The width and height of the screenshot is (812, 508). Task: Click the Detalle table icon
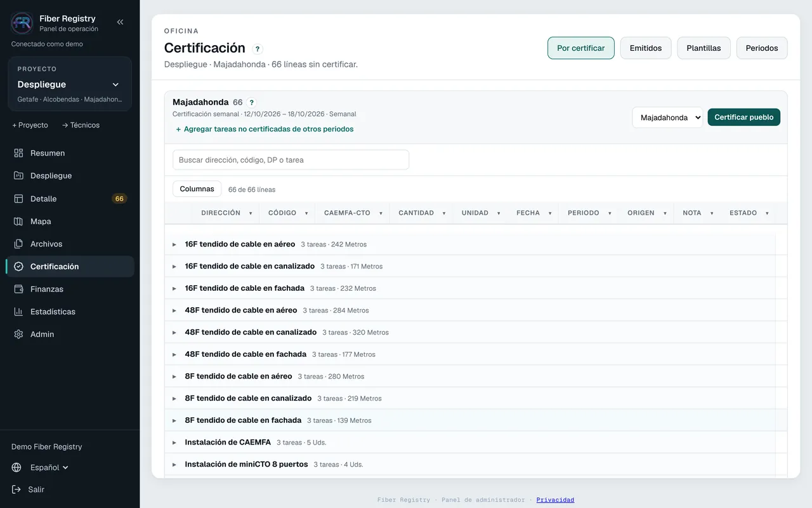(x=18, y=199)
